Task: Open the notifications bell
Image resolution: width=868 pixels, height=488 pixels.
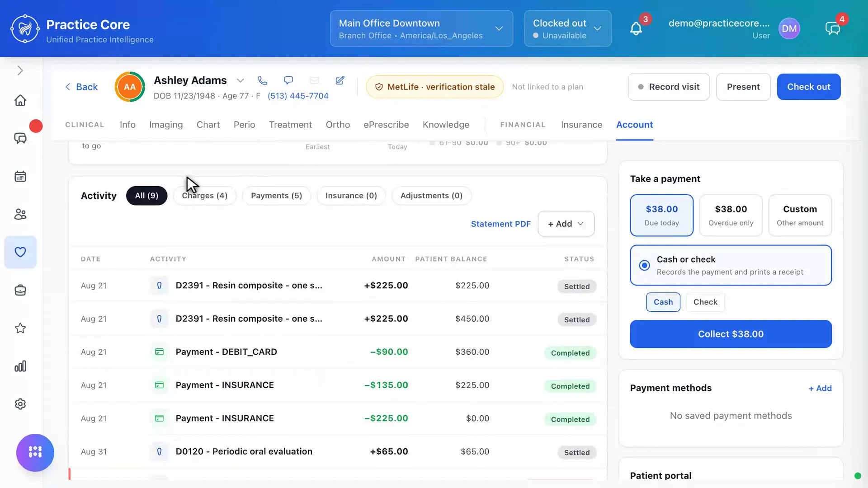Action: click(636, 29)
